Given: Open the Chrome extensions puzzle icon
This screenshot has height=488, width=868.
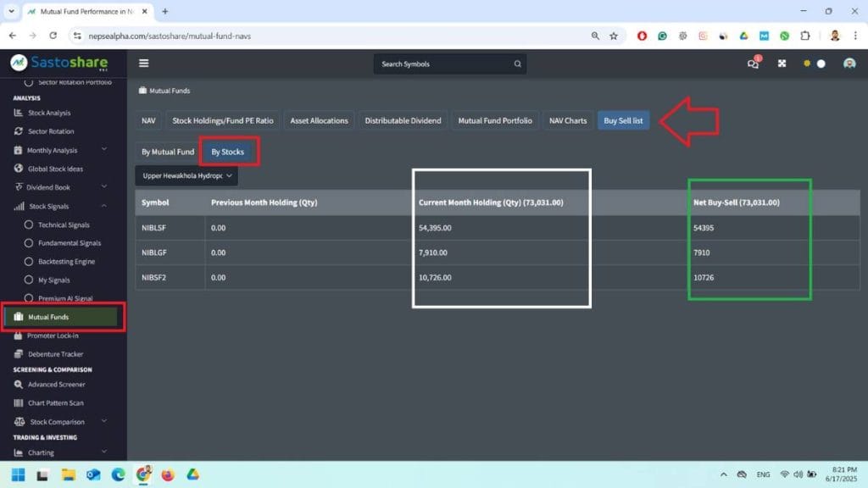Looking at the screenshot, I should [x=805, y=36].
